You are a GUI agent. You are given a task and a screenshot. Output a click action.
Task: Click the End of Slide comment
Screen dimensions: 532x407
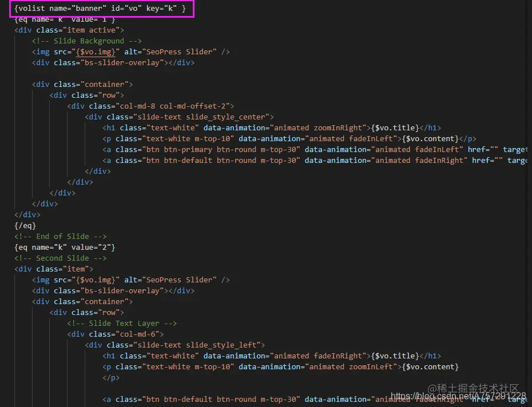[61, 237]
